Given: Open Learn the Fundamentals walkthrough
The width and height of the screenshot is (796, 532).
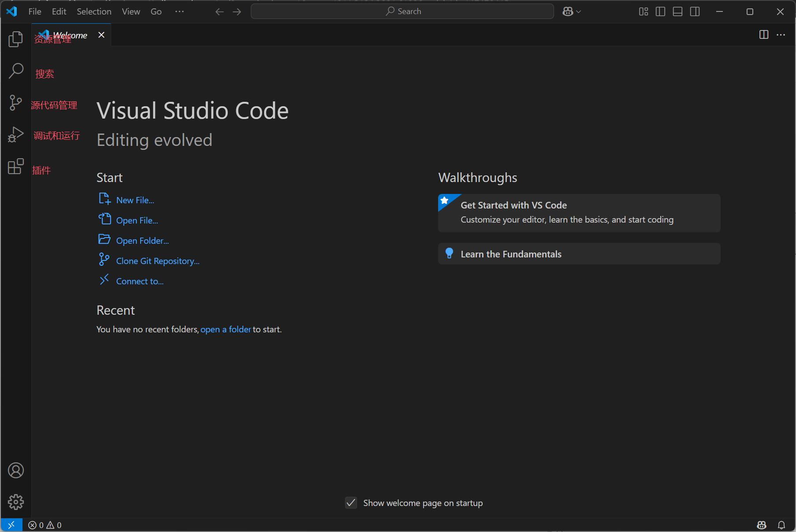Looking at the screenshot, I should (x=579, y=254).
